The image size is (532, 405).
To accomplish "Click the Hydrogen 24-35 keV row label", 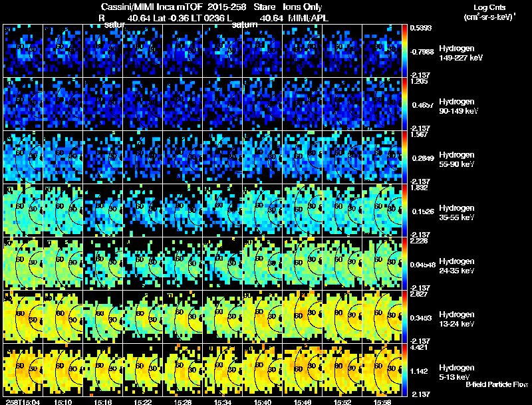I will 457,266.
